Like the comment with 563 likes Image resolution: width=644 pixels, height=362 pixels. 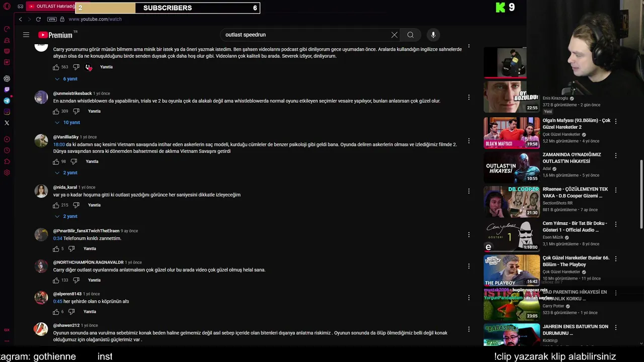tap(56, 67)
